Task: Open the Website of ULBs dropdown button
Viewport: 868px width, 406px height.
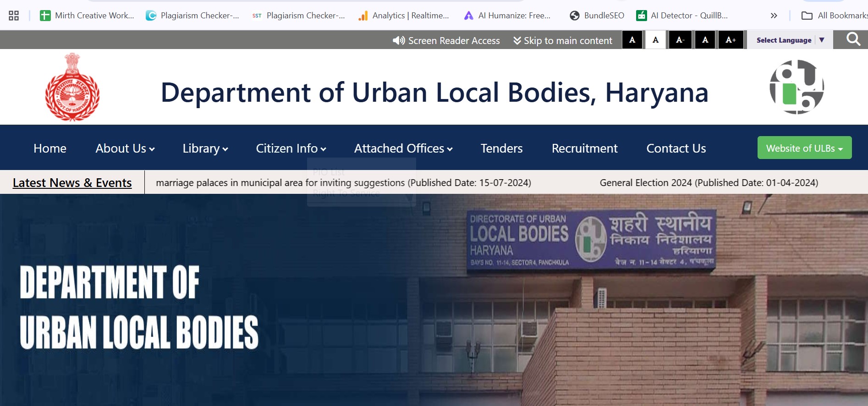Action: [x=804, y=148]
